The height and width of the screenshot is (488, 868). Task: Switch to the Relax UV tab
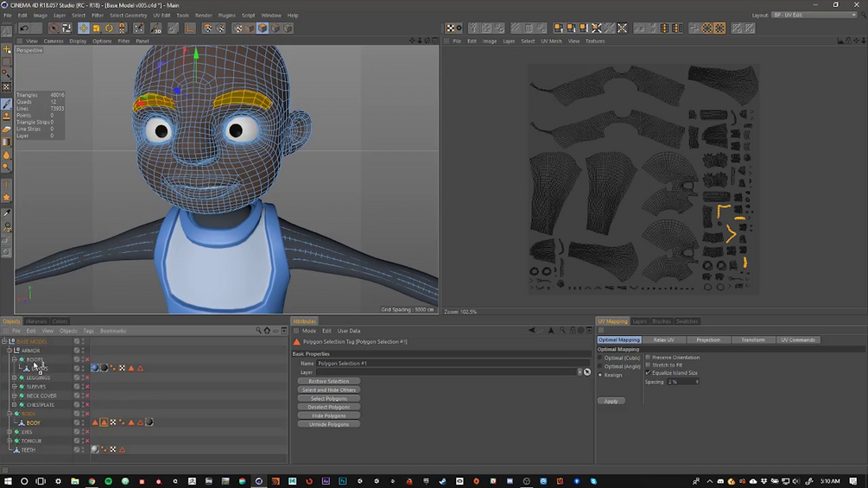coord(663,339)
